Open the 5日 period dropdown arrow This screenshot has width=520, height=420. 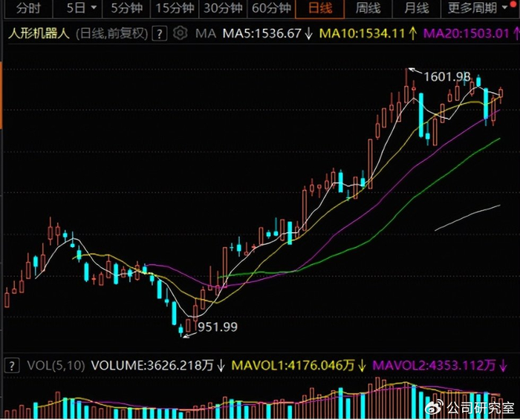coord(94,7)
